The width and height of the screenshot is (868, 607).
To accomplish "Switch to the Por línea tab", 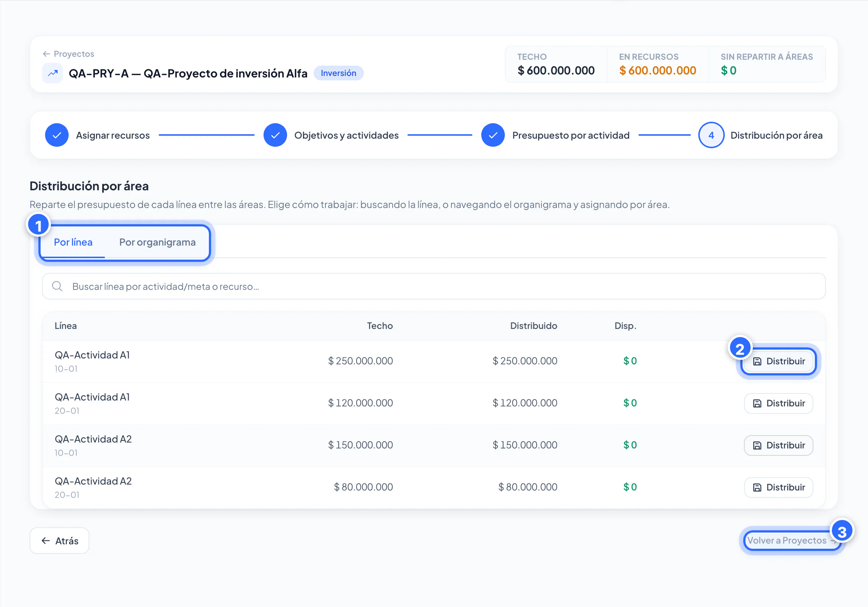I will pos(73,243).
